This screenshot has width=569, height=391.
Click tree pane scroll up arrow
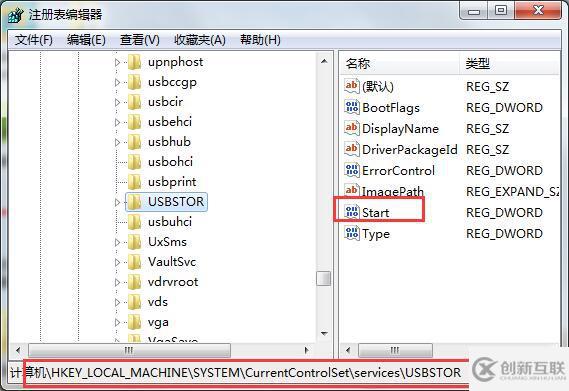coord(324,61)
